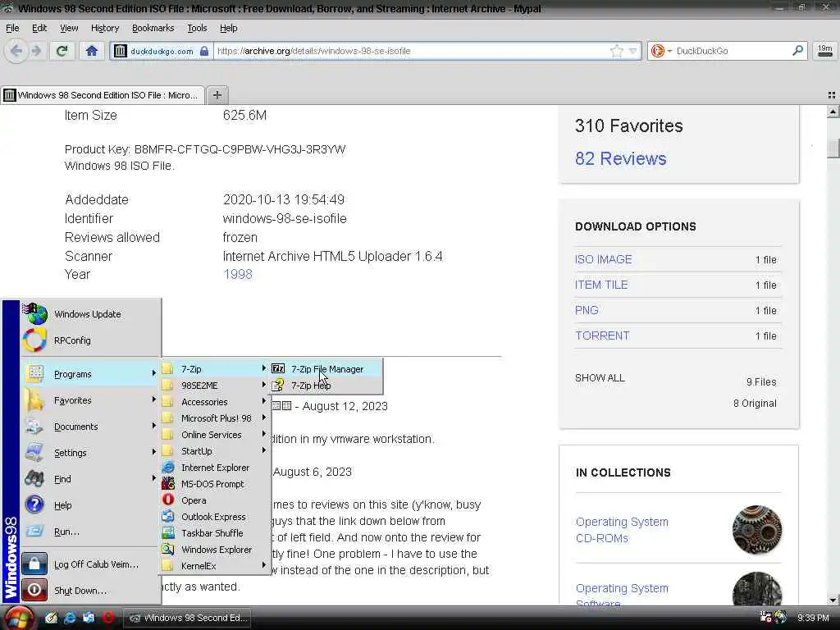Open Operating System CD-ROMs collection link

click(622, 530)
